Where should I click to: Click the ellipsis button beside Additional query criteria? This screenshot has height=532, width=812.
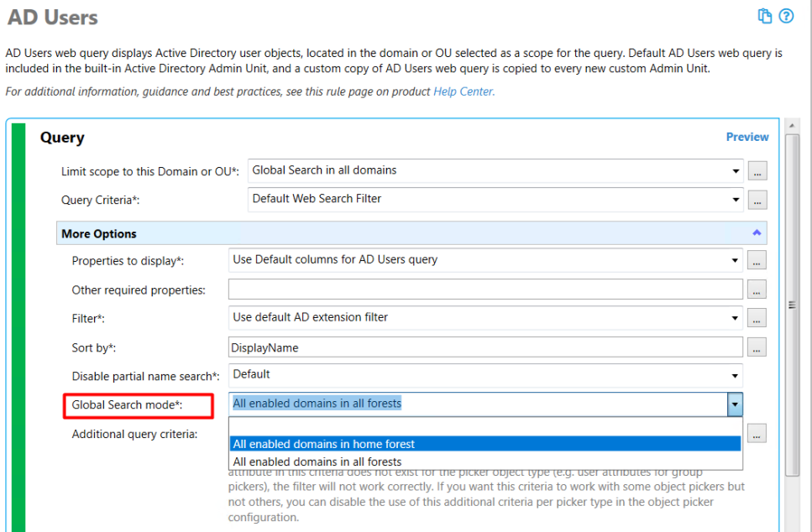(x=757, y=434)
